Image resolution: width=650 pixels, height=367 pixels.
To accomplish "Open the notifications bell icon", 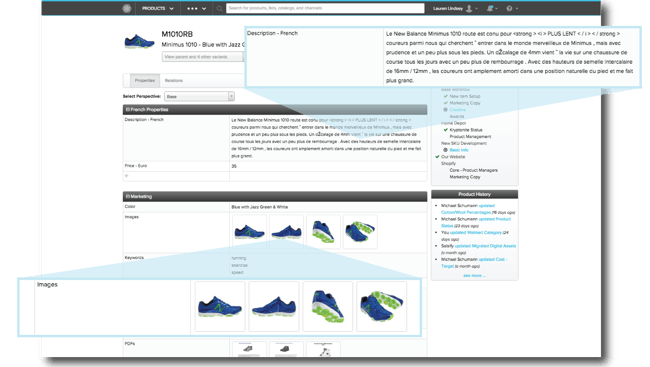I will pyautogui.click(x=490, y=8).
